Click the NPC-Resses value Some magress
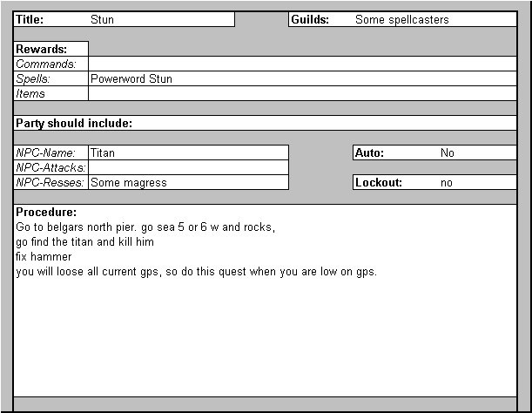532x413 pixels. [x=188, y=182]
